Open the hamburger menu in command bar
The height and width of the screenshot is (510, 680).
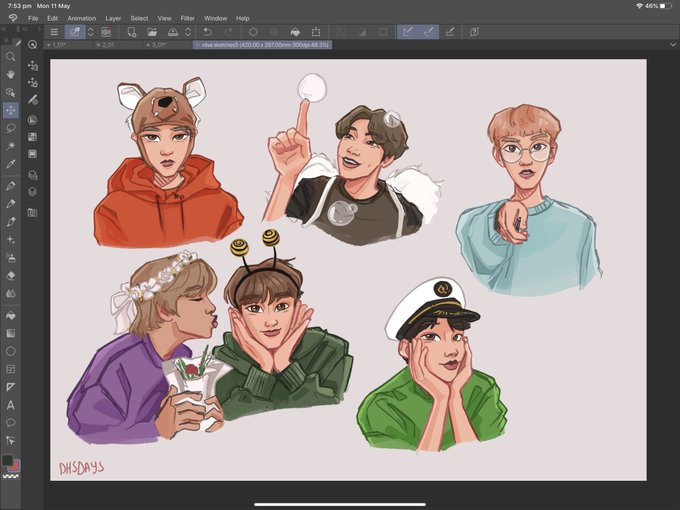(x=54, y=32)
